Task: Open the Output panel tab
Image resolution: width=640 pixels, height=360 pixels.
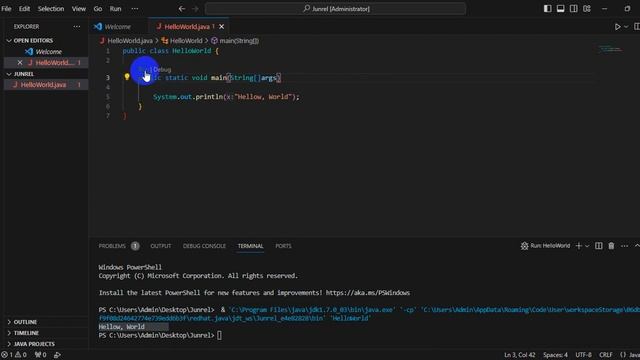Action: click(161, 246)
